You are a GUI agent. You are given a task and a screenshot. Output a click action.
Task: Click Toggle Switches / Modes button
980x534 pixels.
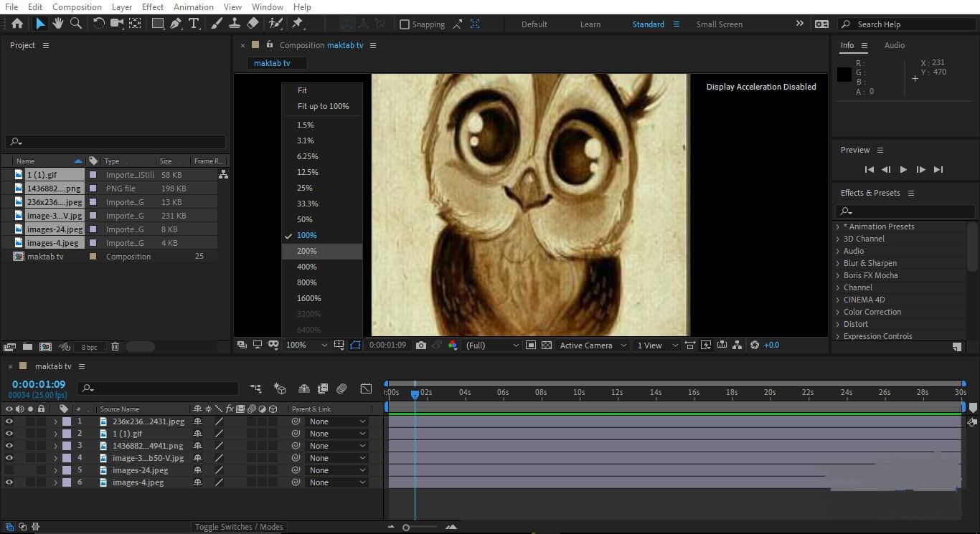240,527
